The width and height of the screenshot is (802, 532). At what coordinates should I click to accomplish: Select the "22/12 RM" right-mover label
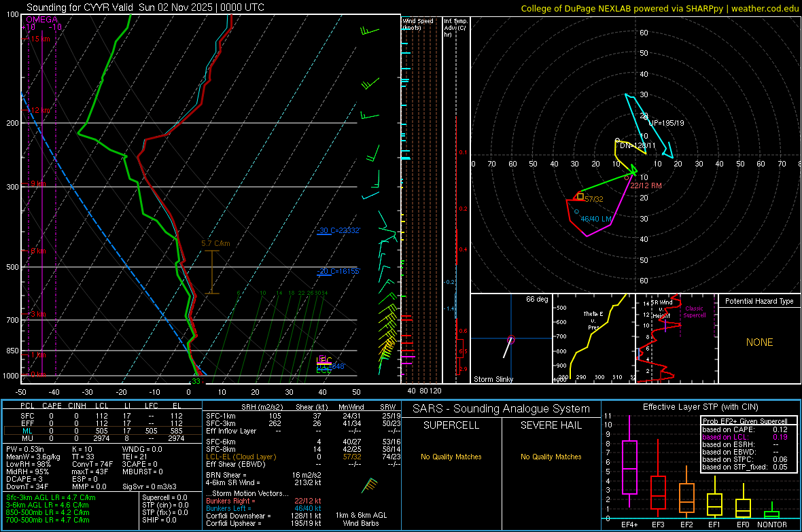click(x=646, y=185)
